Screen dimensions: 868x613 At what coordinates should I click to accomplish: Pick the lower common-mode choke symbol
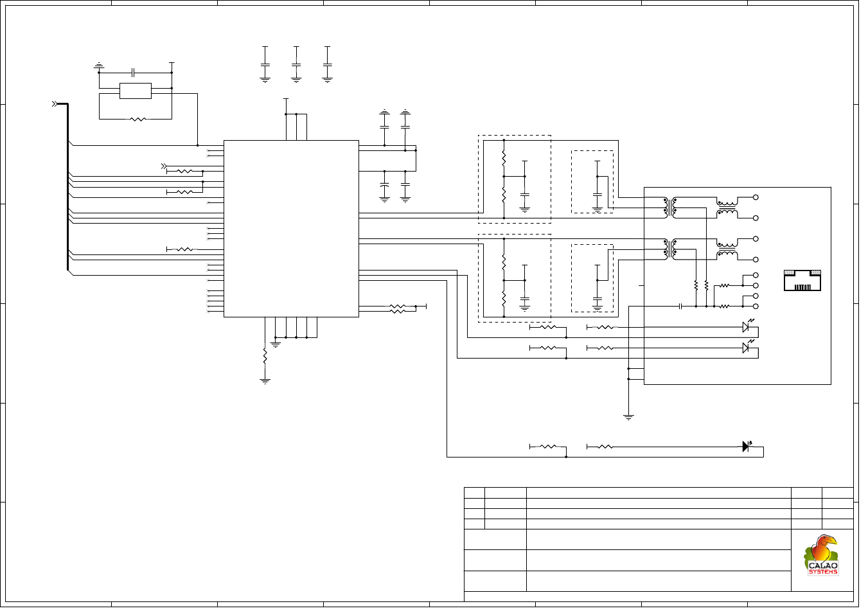tap(727, 249)
